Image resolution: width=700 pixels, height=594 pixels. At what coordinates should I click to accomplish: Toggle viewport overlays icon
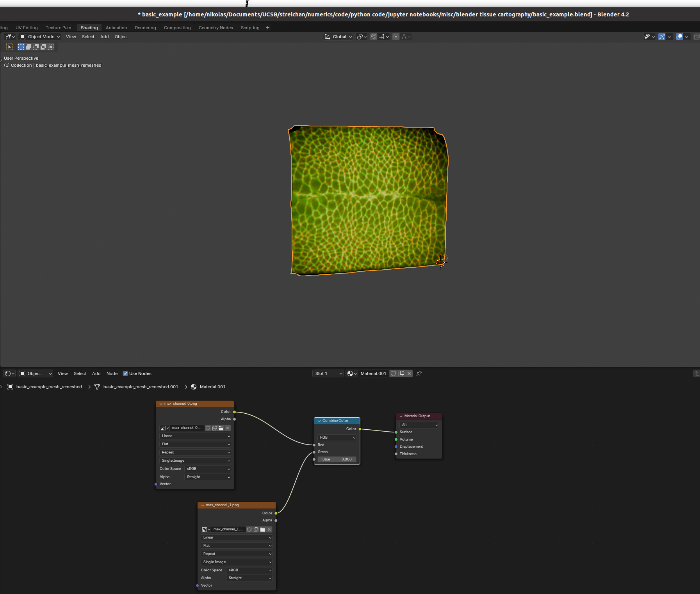679,37
